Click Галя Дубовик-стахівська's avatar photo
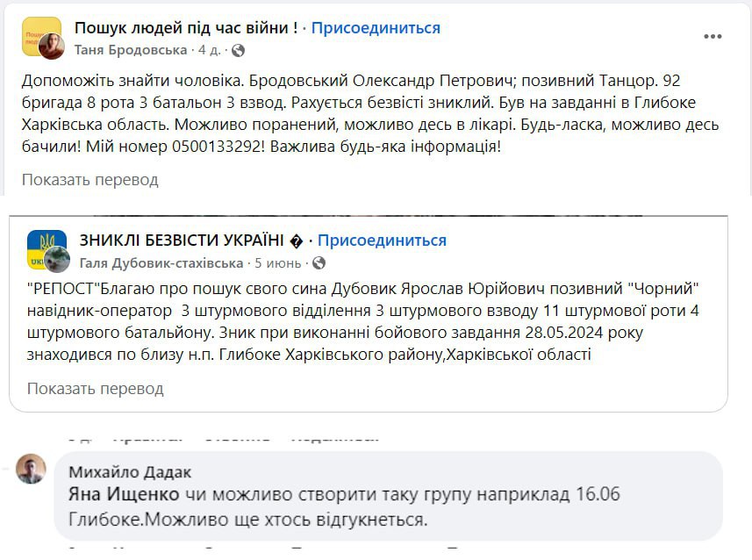This screenshot has width=752, height=560. click(56, 261)
